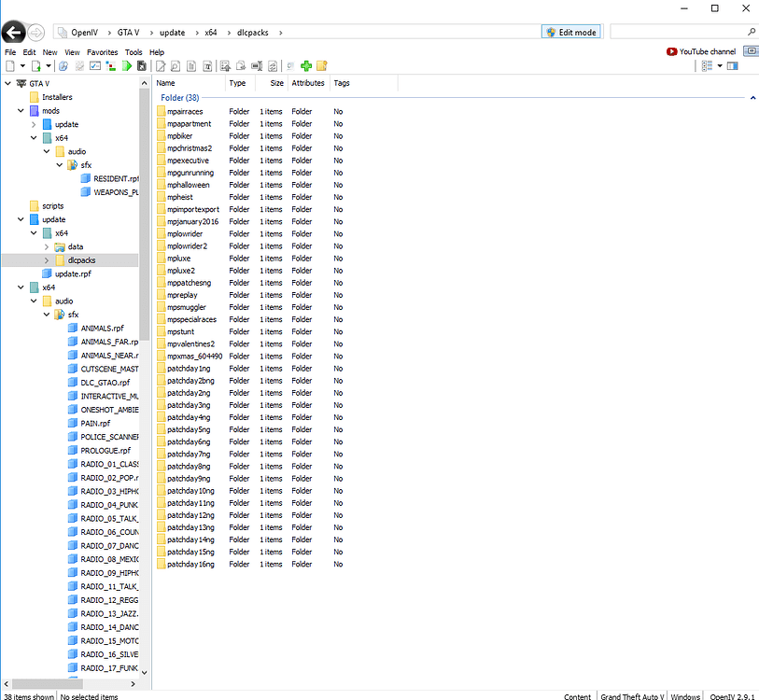Click the new blank document toolbar icon

pos(10,66)
